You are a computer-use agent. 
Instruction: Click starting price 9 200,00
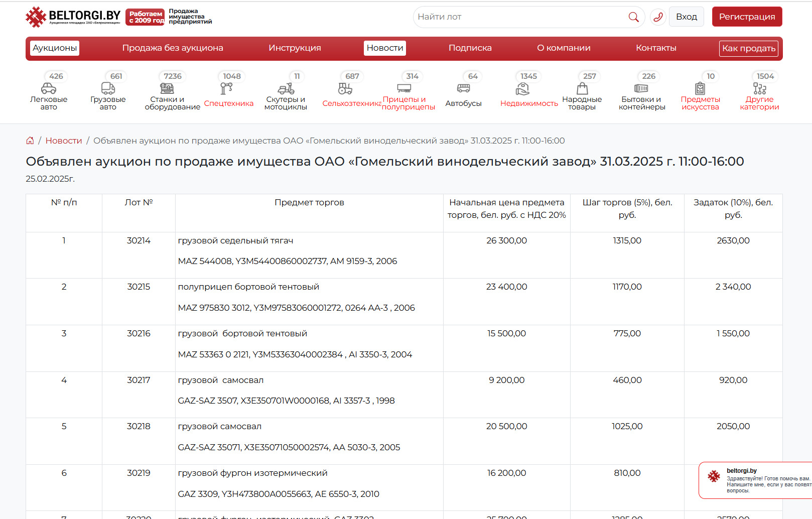click(x=506, y=380)
